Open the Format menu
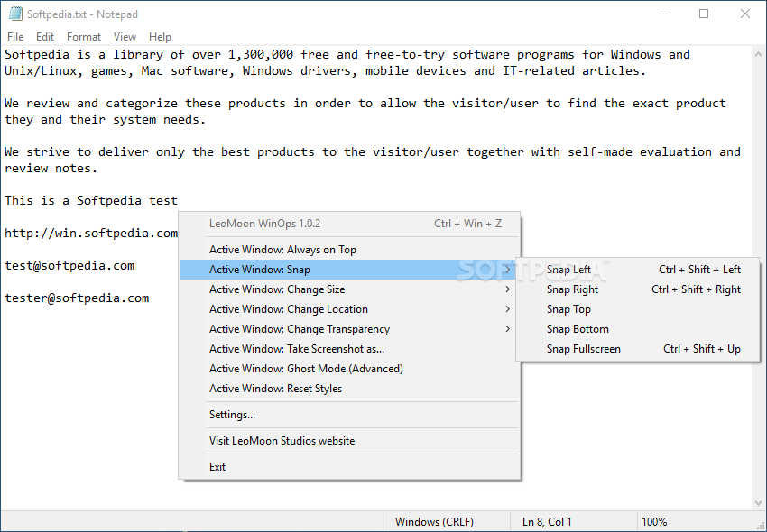The image size is (767, 532). coord(84,37)
